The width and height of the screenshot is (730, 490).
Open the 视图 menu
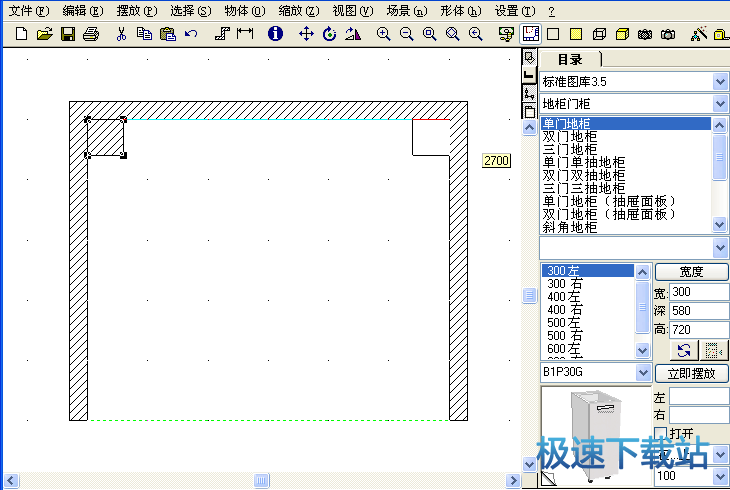click(x=351, y=11)
